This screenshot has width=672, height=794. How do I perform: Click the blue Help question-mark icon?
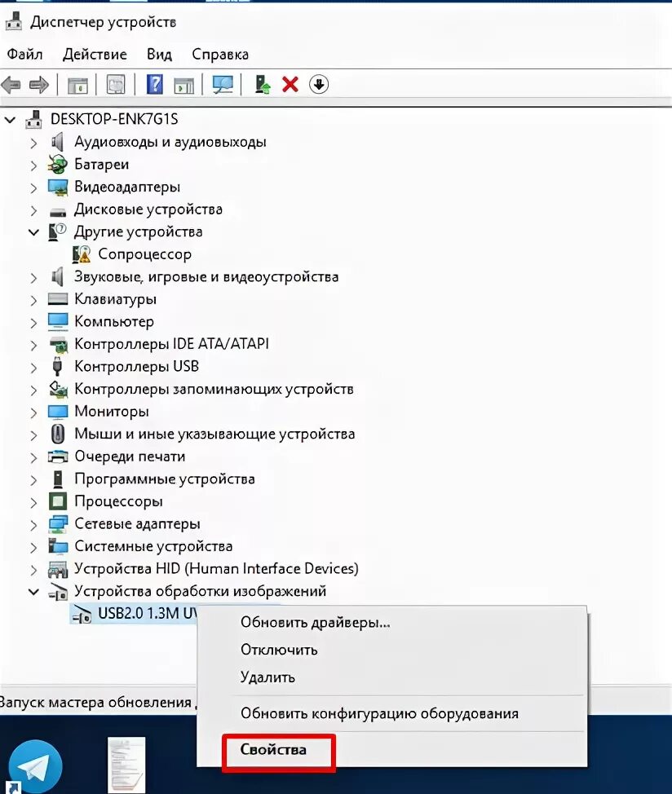(x=154, y=84)
